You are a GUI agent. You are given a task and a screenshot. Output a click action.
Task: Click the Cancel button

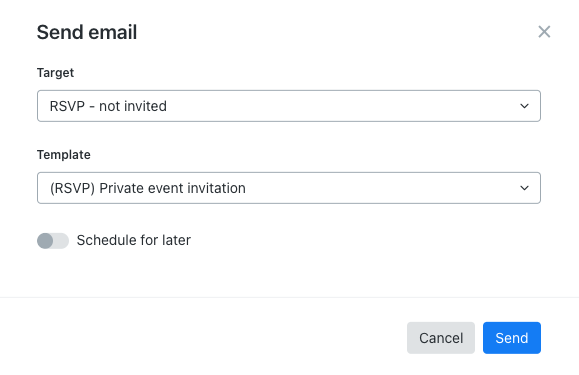(x=441, y=338)
